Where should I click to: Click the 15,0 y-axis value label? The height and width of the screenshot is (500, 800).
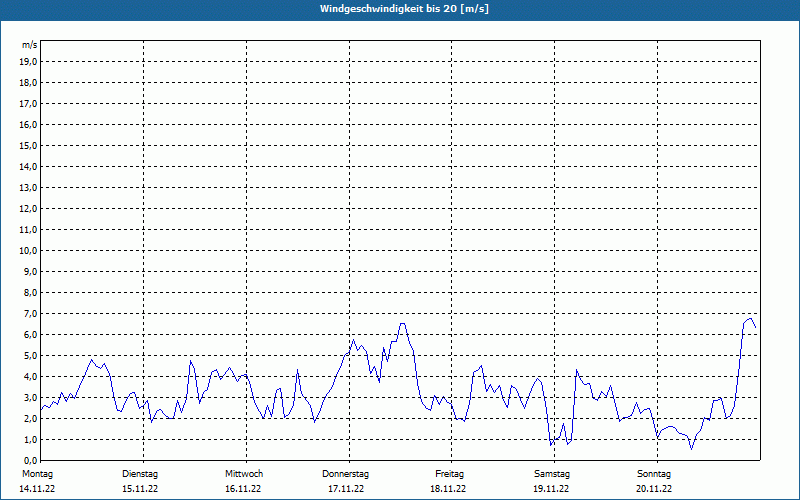coord(29,146)
